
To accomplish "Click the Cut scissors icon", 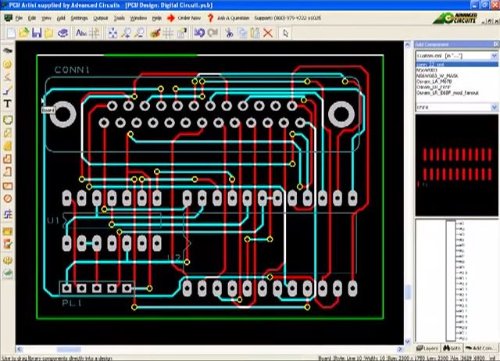I will (x=229, y=33).
